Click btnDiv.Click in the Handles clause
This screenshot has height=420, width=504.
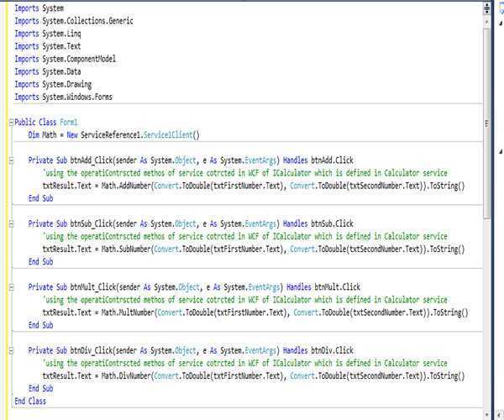point(332,350)
